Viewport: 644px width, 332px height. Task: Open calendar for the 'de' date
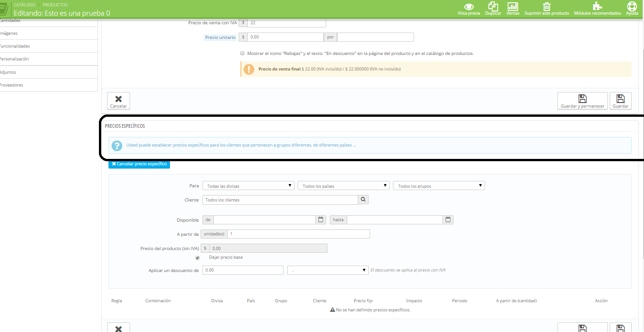coord(321,220)
